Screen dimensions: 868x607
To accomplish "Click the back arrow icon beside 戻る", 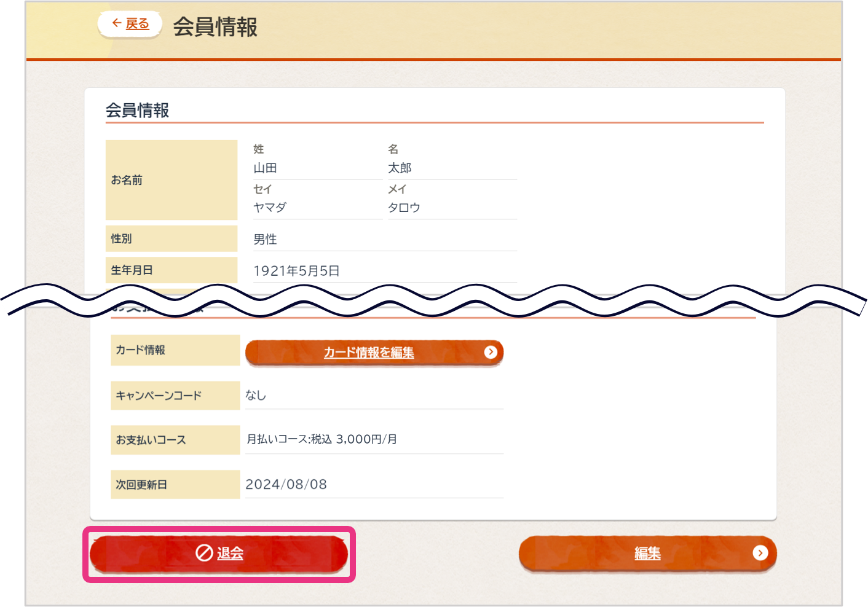I will tap(116, 23).
